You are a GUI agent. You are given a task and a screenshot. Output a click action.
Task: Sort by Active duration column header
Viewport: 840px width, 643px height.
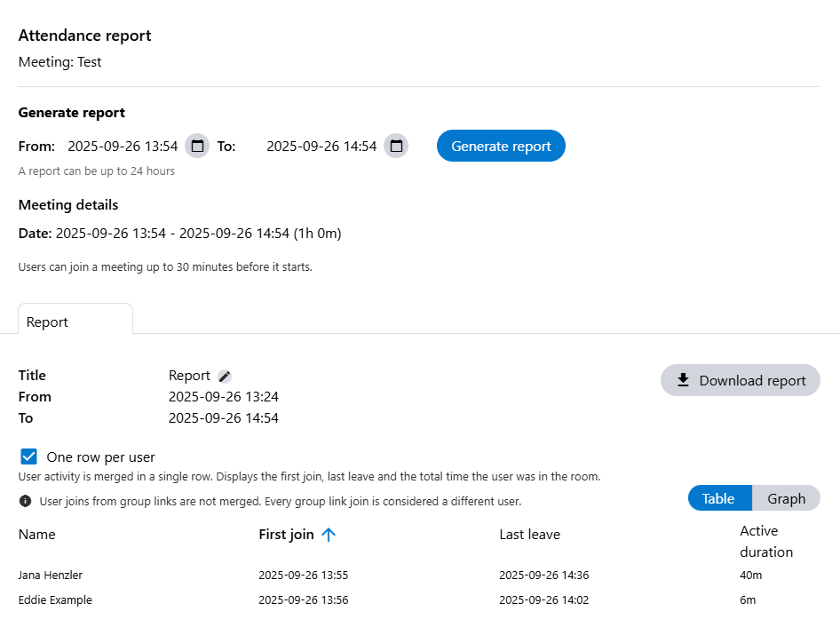click(765, 541)
